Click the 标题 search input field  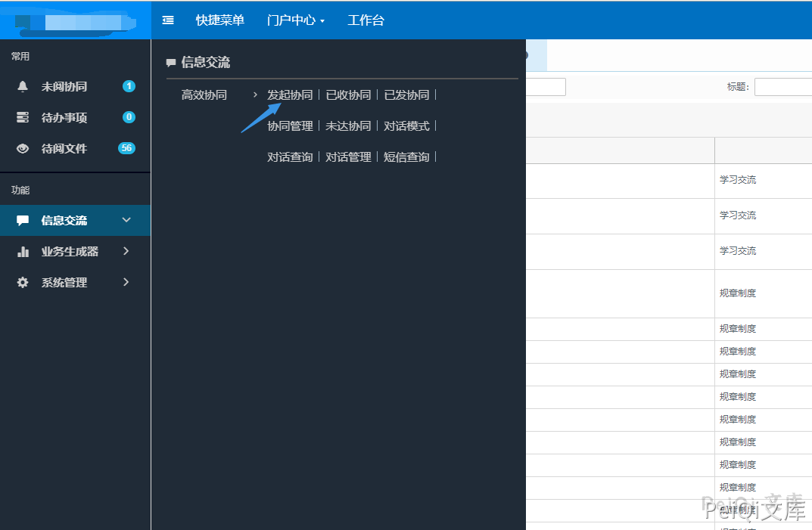point(782,87)
